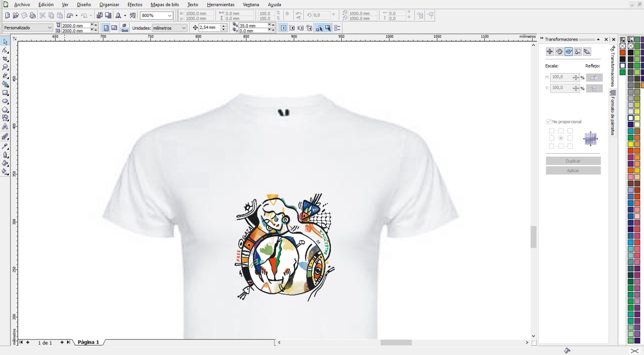Open the Personalizado page size dropdown
The height and width of the screenshot is (355, 644).
tap(50, 28)
